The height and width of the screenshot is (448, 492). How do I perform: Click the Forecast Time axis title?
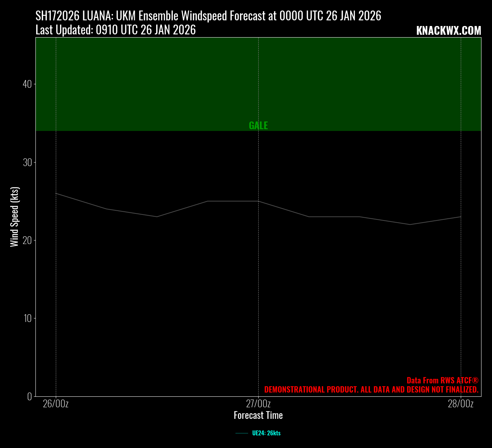258,416
